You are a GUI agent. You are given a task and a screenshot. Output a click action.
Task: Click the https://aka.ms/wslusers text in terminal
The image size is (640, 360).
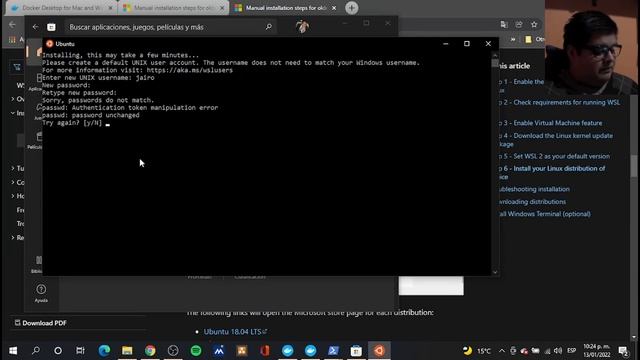(190, 70)
